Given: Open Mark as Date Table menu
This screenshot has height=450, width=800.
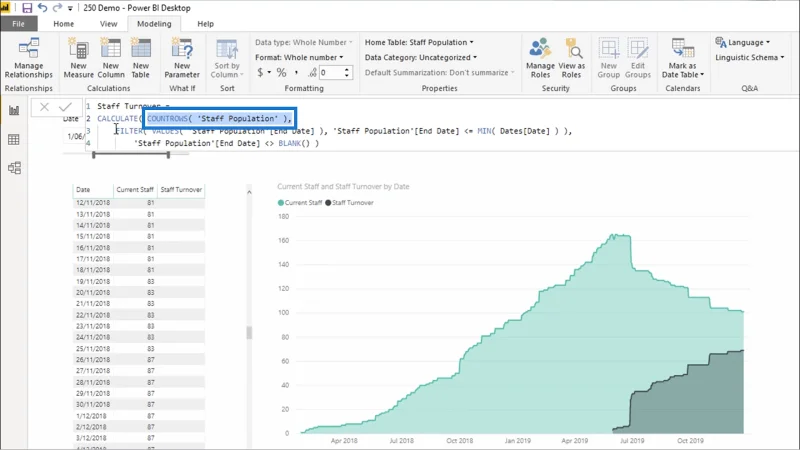Looking at the screenshot, I should click(x=683, y=58).
